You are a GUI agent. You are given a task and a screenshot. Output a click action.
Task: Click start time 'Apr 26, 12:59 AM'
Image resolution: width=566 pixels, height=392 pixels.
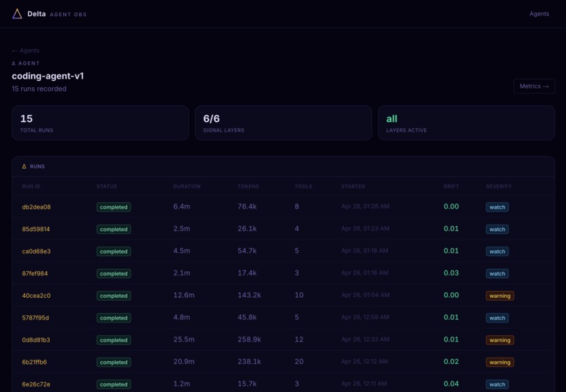(365, 318)
